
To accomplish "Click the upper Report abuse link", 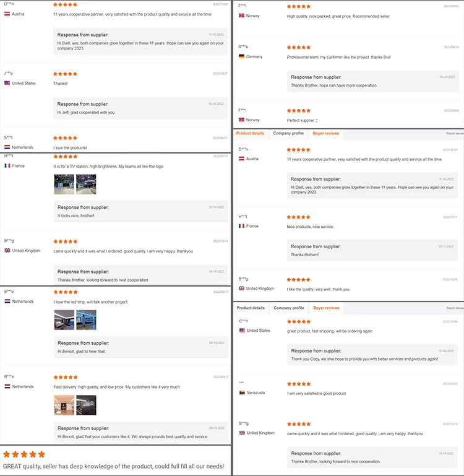I will [x=455, y=133].
